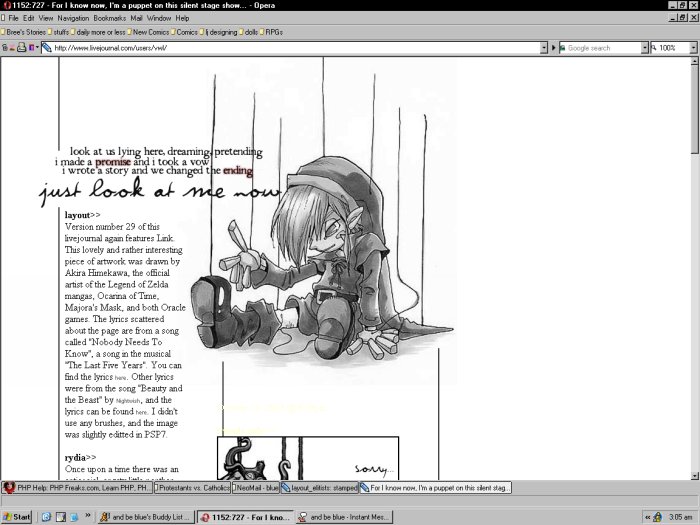The width and height of the screenshot is (700, 525).
Task: Click the ending highlighted word
Action: 238,171
